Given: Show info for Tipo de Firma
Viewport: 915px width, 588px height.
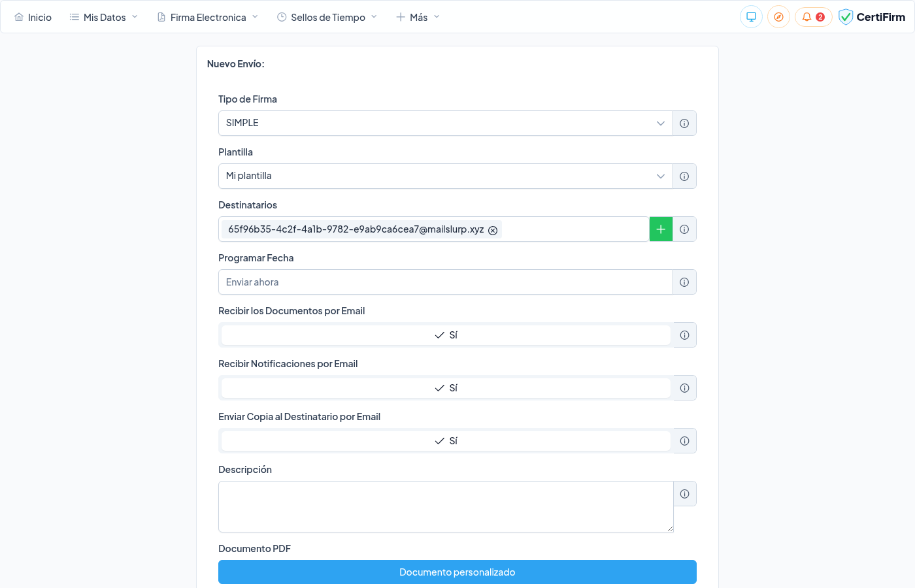Looking at the screenshot, I should point(684,123).
